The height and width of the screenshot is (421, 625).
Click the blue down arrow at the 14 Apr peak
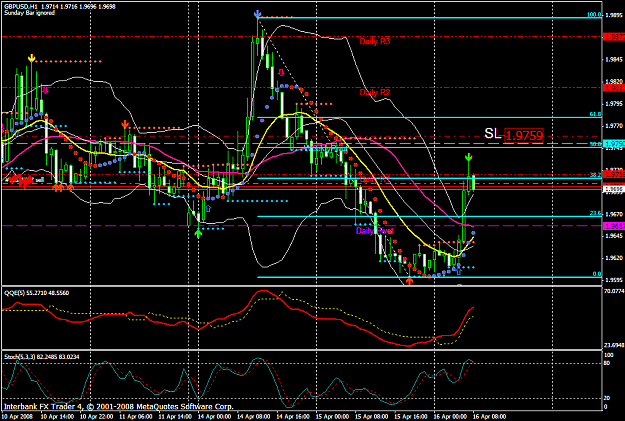pos(257,14)
